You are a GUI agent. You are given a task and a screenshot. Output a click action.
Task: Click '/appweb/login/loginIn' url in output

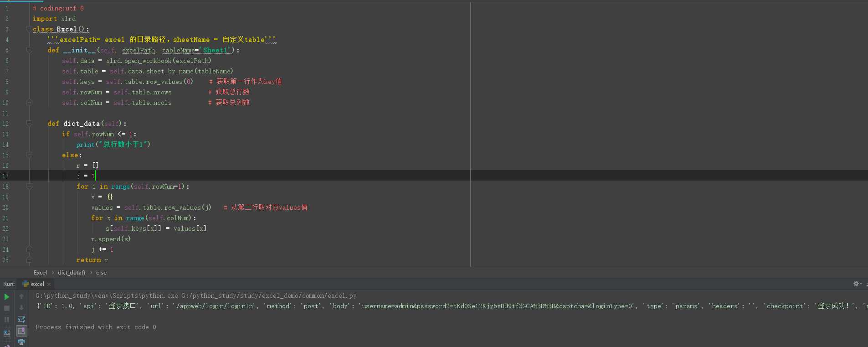(x=215, y=306)
